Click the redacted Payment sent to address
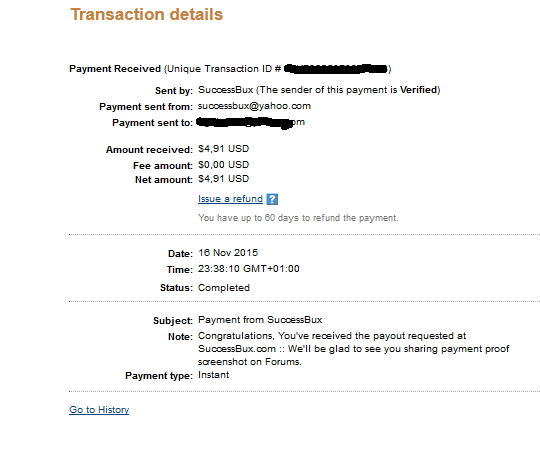This screenshot has height=453, width=540. tap(251, 123)
